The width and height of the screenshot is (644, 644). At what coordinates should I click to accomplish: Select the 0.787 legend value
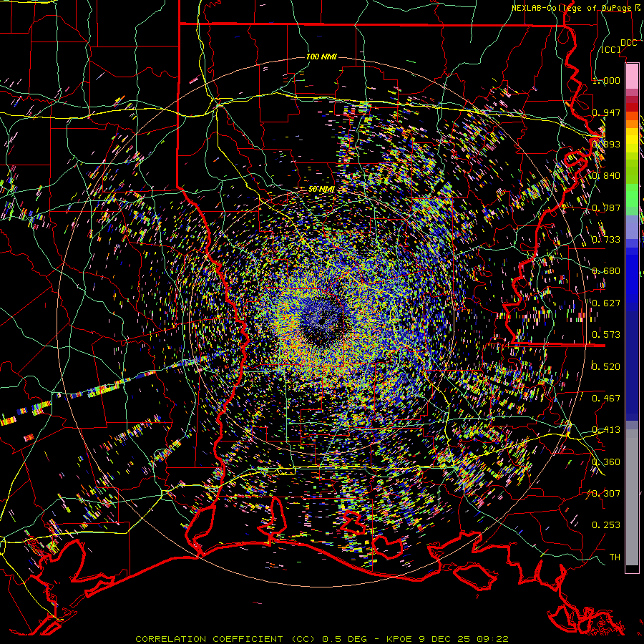(606, 208)
